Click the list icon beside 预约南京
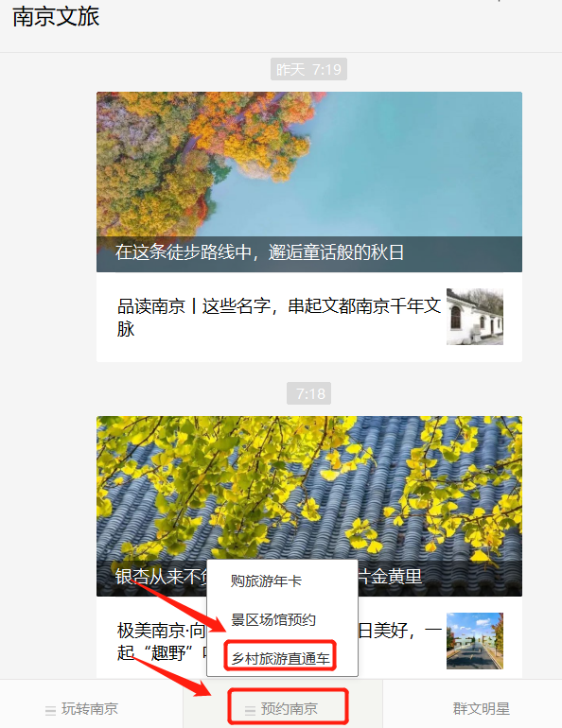 [250, 710]
